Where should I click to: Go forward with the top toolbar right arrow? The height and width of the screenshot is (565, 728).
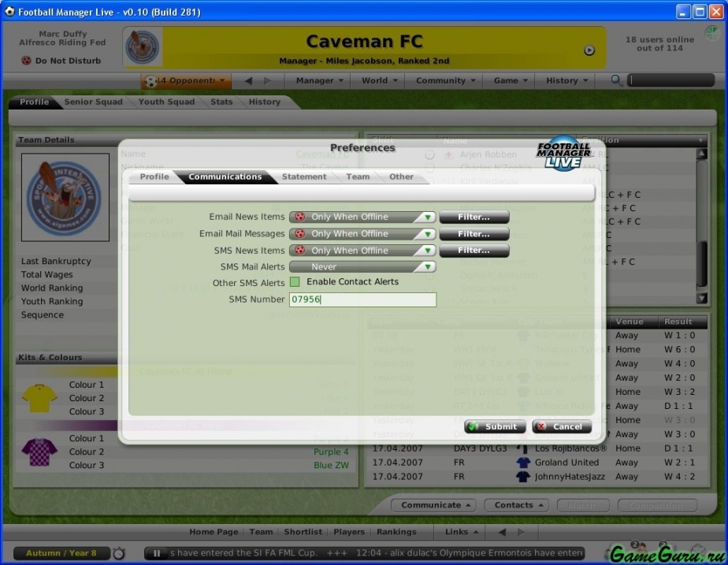(x=267, y=81)
